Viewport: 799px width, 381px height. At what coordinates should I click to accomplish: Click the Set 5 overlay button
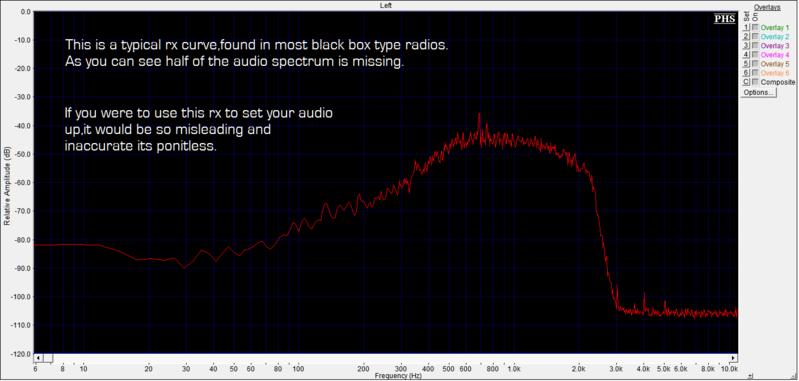click(x=746, y=64)
